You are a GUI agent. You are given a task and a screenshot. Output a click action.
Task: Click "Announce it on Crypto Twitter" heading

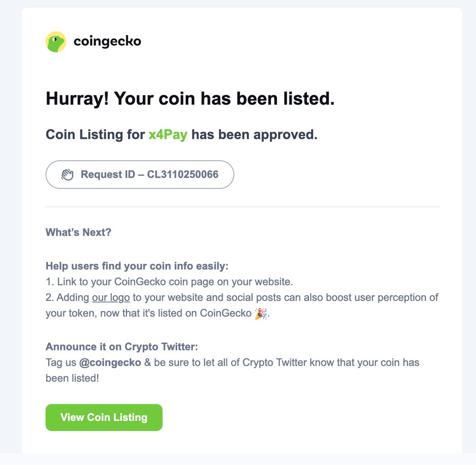pyautogui.click(x=121, y=347)
